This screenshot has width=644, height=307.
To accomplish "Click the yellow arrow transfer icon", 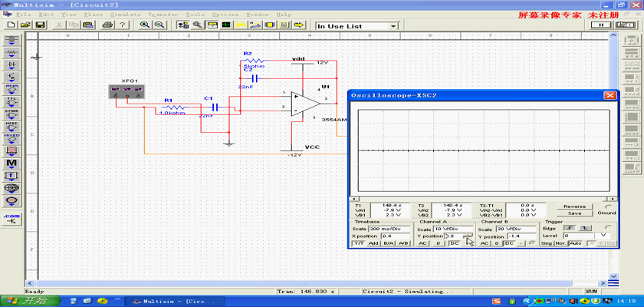I will (300, 25).
